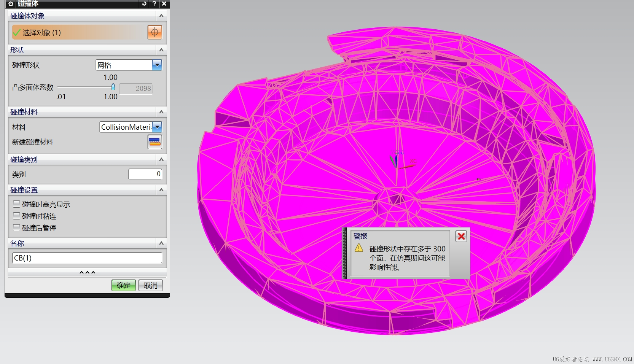This screenshot has width=634, height=364.
Task: Click the yellow warning triangle icon
Action: tap(359, 248)
